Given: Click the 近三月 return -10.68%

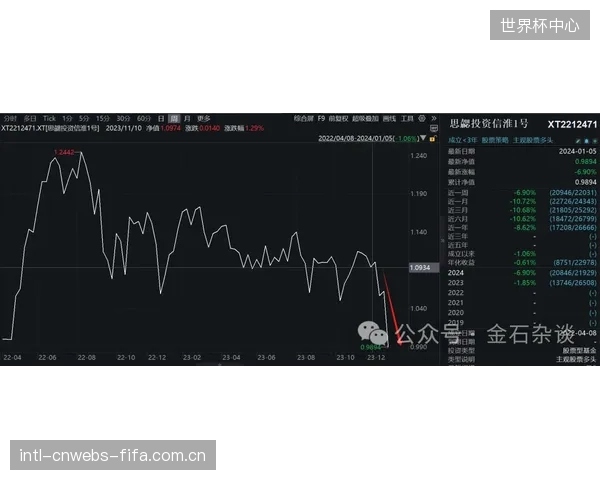Looking at the screenshot, I should click(x=523, y=210).
